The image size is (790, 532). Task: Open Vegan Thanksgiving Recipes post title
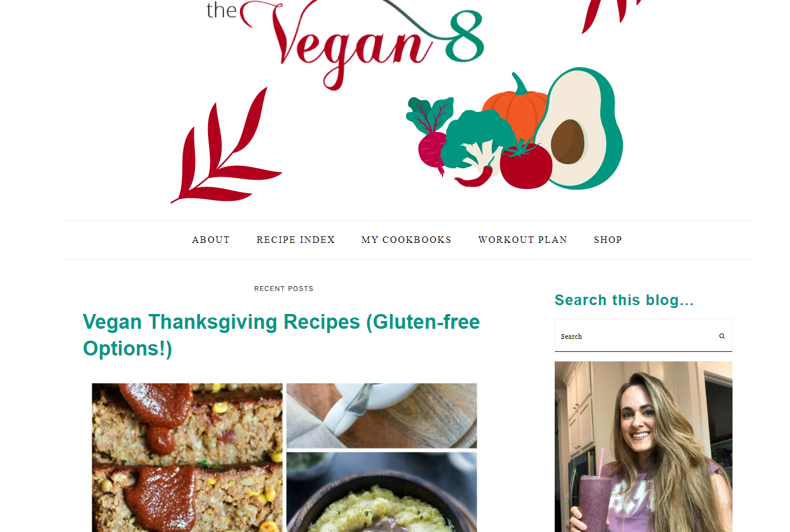(x=282, y=335)
